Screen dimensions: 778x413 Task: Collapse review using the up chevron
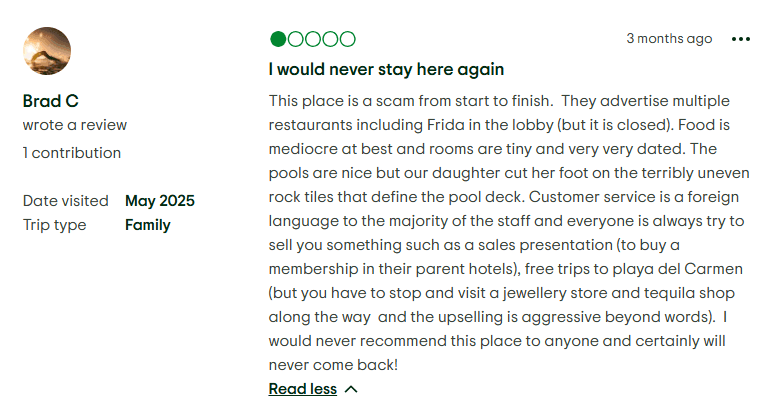click(351, 390)
